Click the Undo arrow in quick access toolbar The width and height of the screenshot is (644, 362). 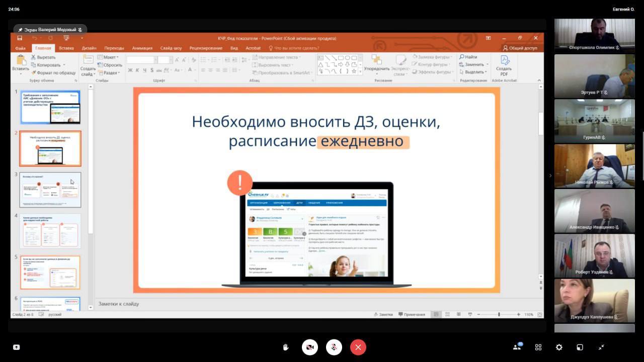(x=34, y=38)
